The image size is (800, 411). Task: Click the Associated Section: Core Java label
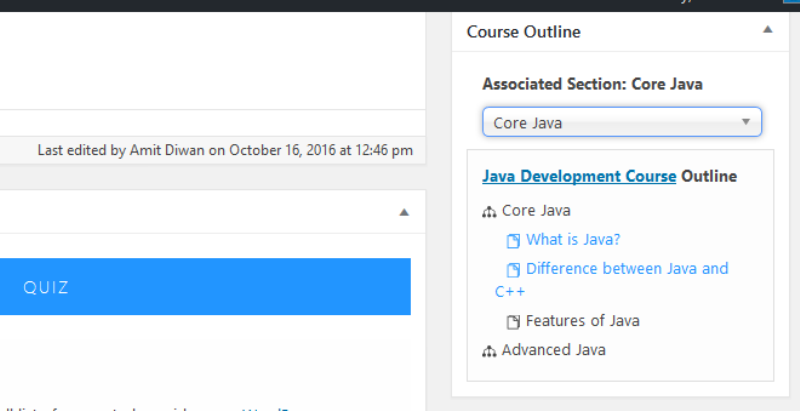click(592, 85)
